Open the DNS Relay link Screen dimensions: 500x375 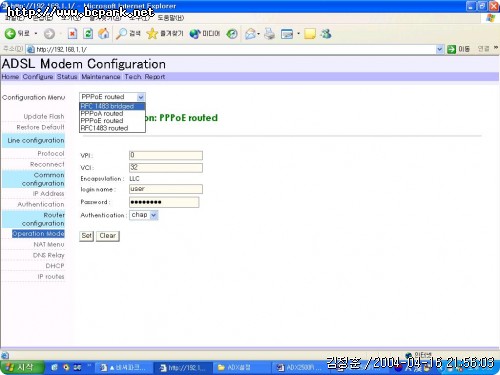coord(48,255)
